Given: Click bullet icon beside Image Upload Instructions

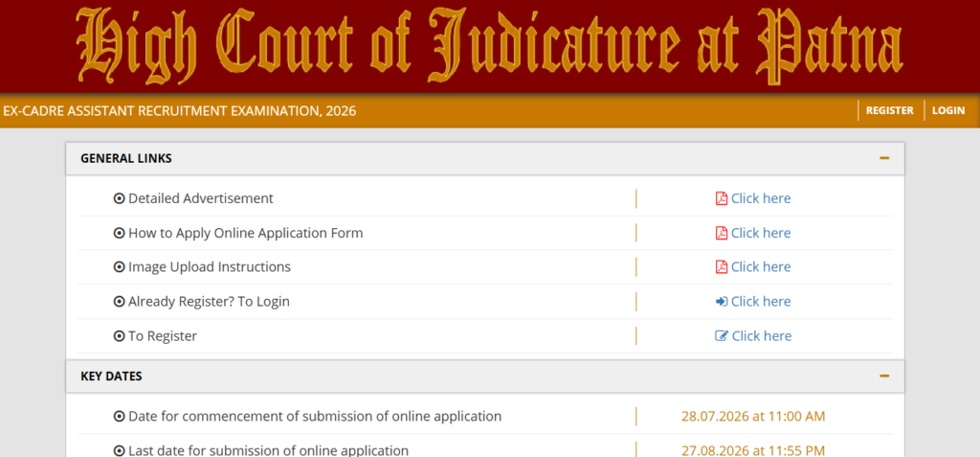Looking at the screenshot, I should pyautogui.click(x=120, y=266).
